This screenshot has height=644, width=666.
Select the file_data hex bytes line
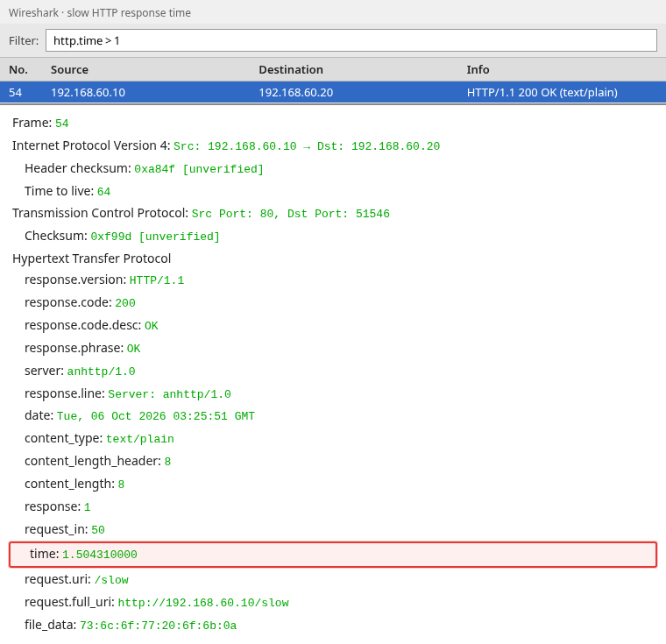pyautogui.click(x=131, y=625)
